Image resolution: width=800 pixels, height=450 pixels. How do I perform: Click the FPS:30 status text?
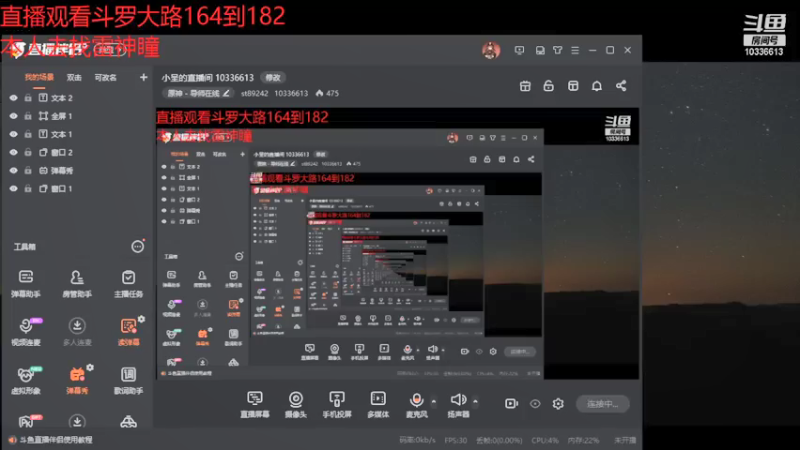click(456, 440)
